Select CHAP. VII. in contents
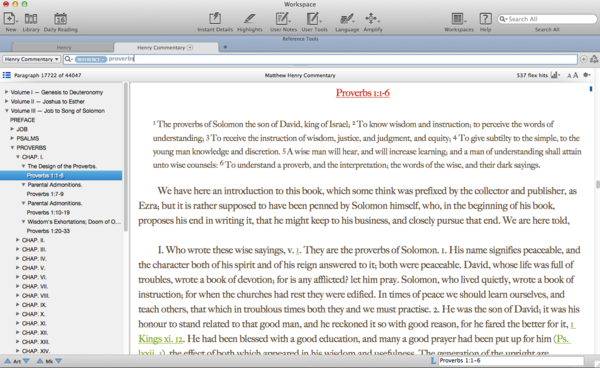The width and height of the screenshot is (600, 368). [x=35, y=286]
